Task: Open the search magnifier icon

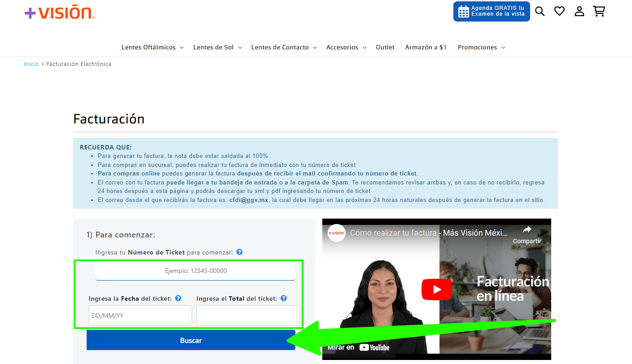Action: coord(540,11)
